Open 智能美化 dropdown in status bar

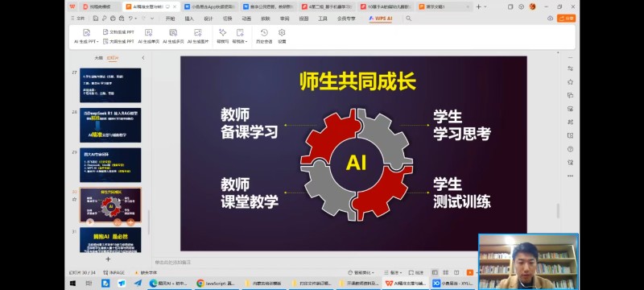point(361,272)
